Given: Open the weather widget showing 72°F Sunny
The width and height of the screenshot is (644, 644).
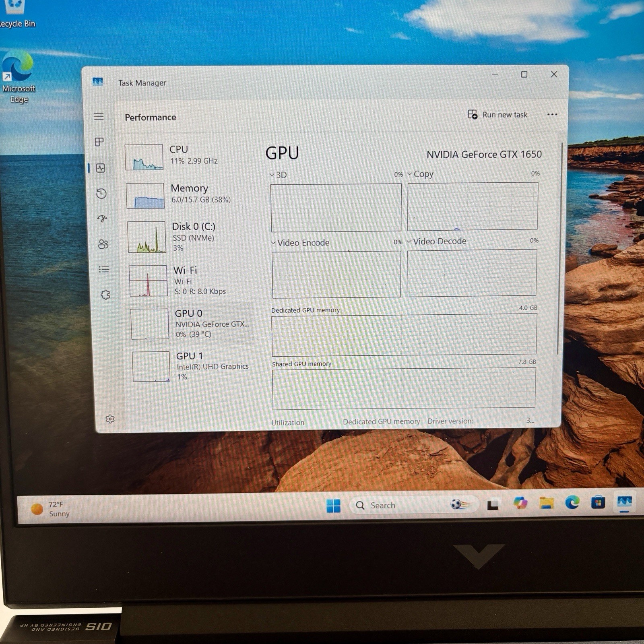Looking at the screenshot, I should pos(51,509).
